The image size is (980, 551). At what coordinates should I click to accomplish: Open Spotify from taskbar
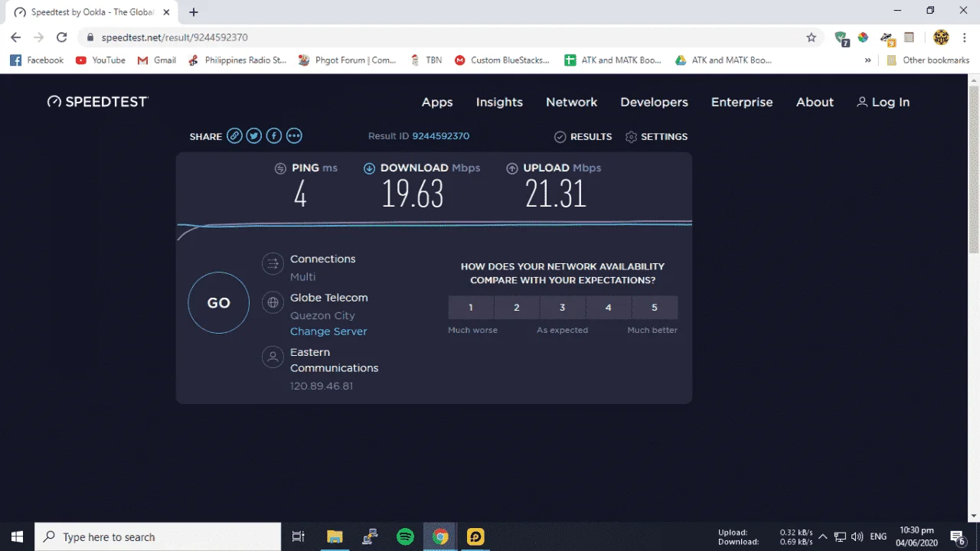405,536
